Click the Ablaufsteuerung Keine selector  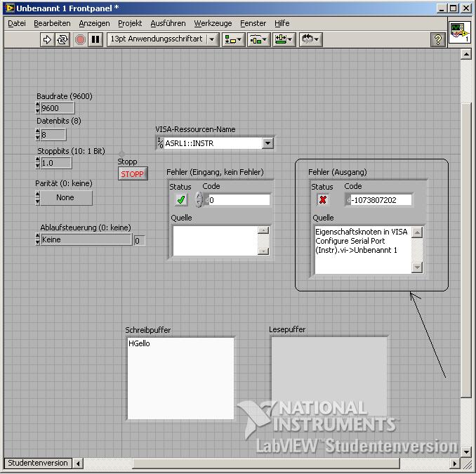86,239
